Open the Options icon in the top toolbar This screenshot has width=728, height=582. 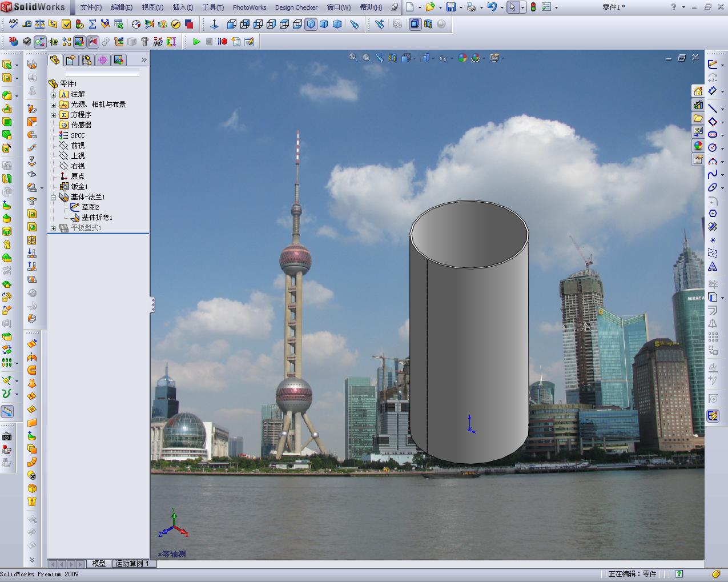(x=546, y=7)
